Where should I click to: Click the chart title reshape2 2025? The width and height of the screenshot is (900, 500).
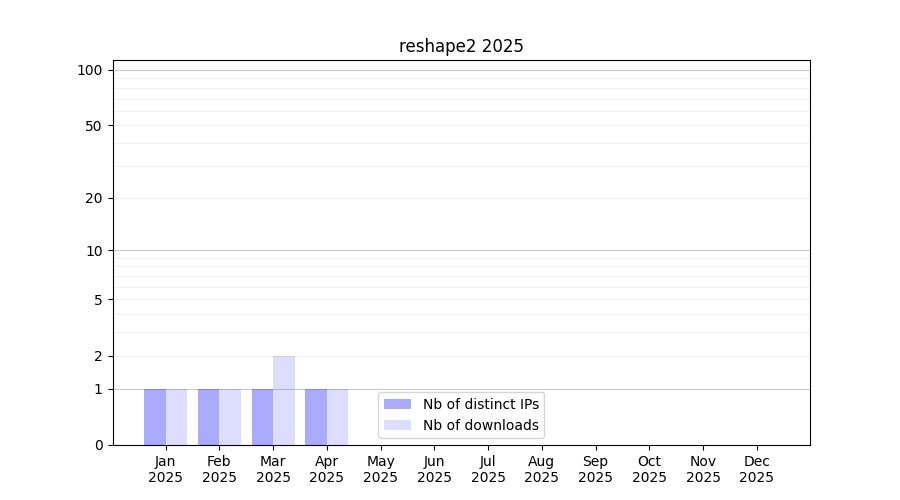[x=461, y=46]
